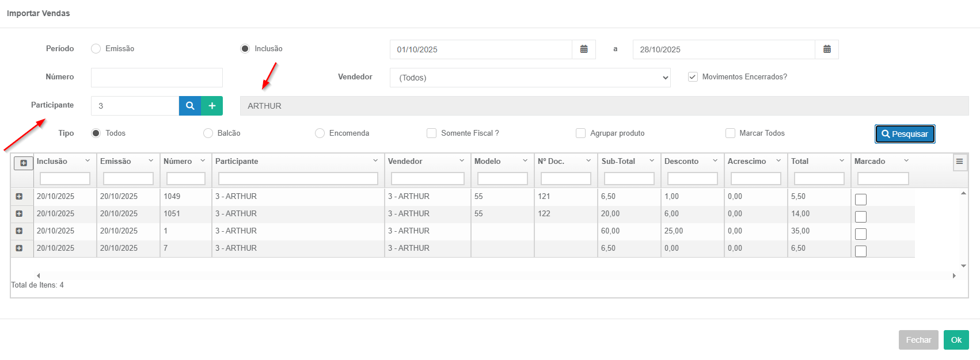Toggle the Movimentos Encerrados checkbox
Viewport: 980px width, 360px height.
[693, 77]
